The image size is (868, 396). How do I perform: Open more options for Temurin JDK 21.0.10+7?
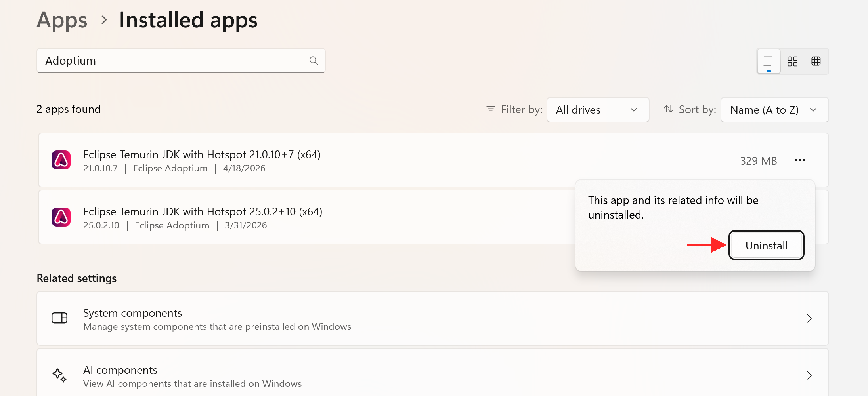coord(799,160)
